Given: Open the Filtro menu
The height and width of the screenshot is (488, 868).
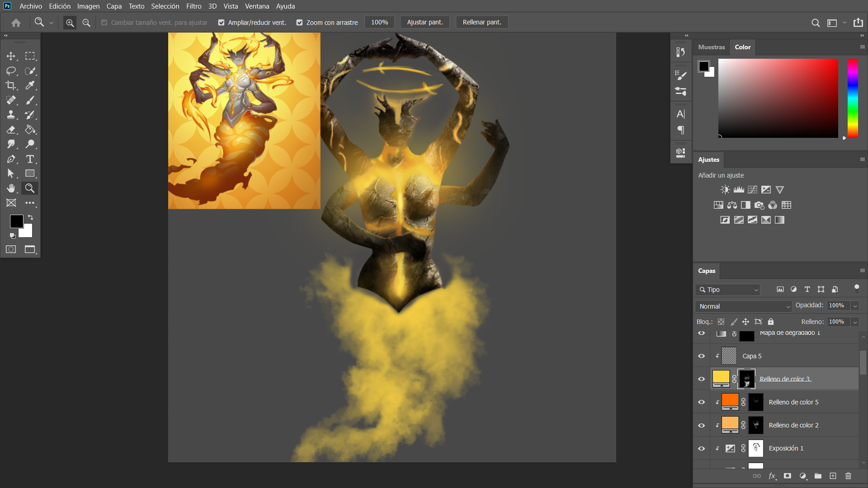Looking at the screenshot, I should point(193,6).
